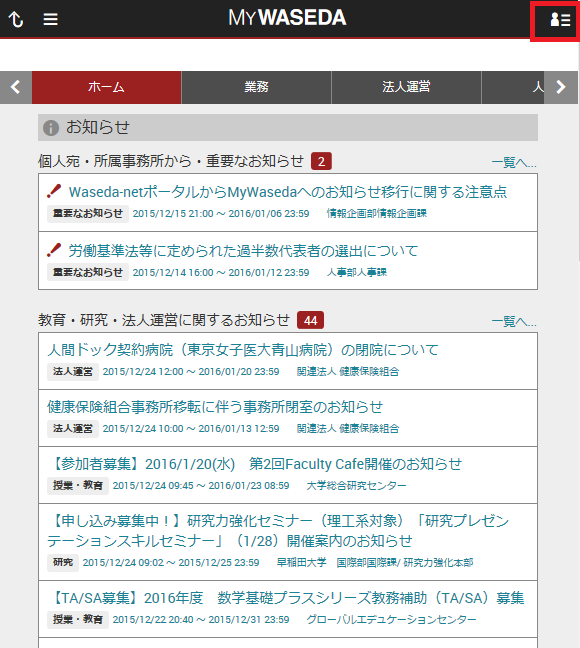The height and width of the screenshot is (648, 580).
Task: Open Faculty Cafe開催 notice link
Action: (255, 464)
